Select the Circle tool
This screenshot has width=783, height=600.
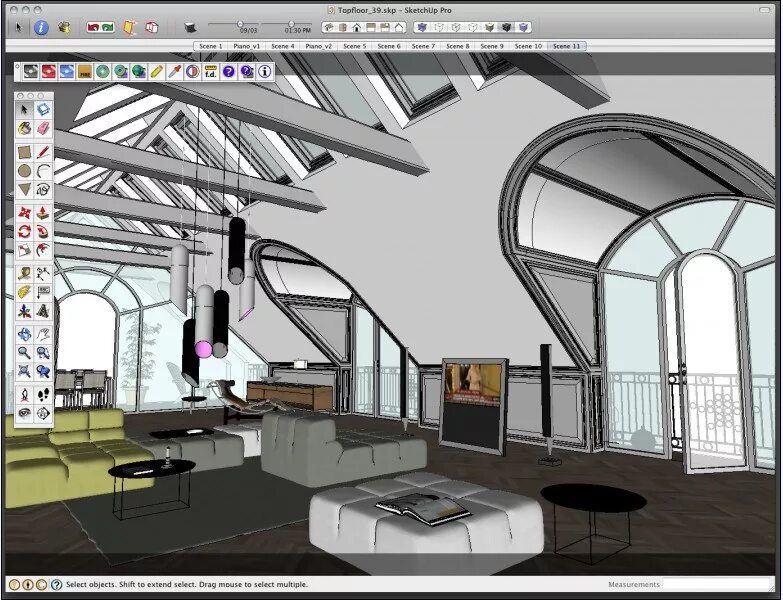[x=24, y=171]
